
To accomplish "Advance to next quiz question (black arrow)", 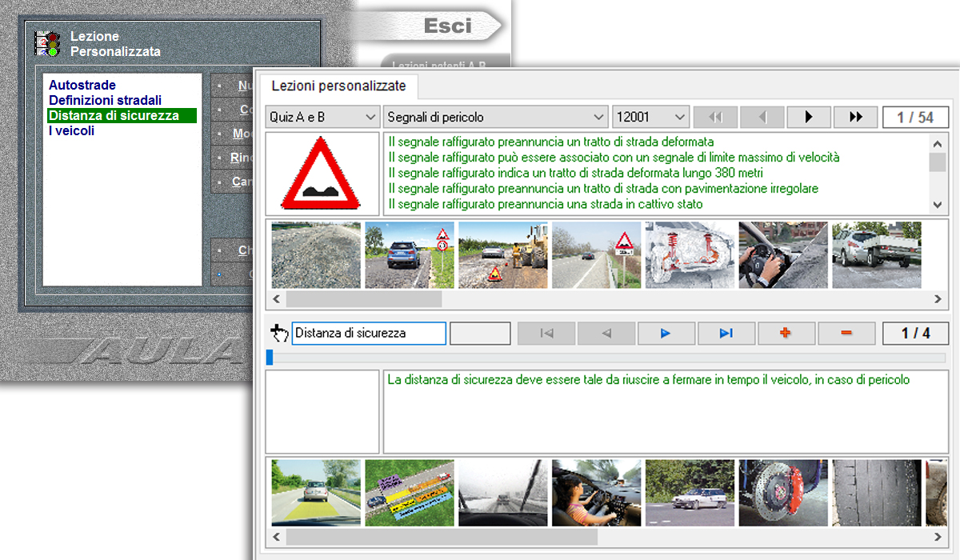I will click(808, 117).
